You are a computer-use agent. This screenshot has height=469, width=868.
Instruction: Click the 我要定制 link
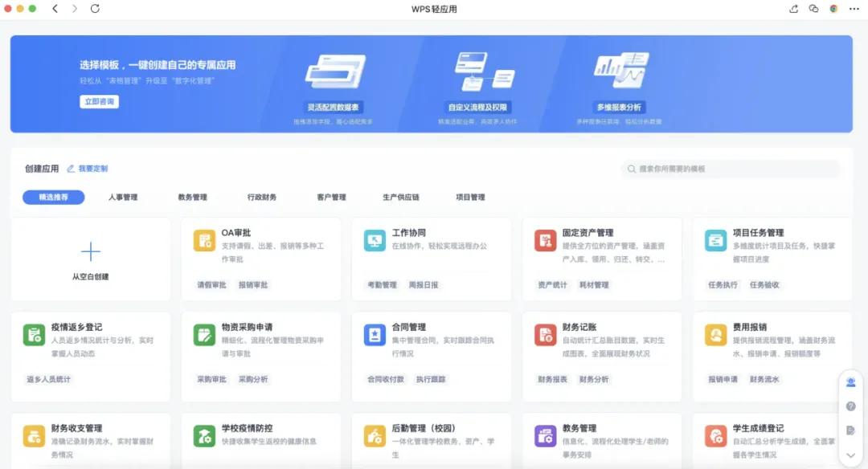pos(88,169)
